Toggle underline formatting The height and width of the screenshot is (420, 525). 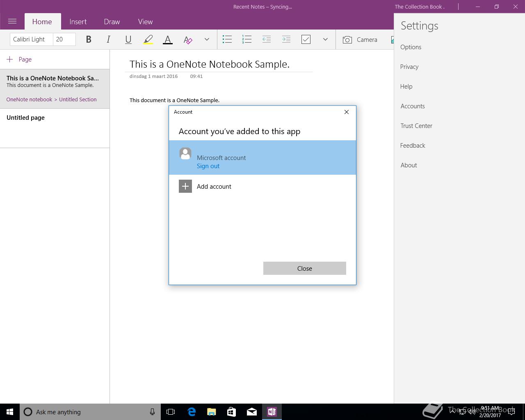pos(128,39)
